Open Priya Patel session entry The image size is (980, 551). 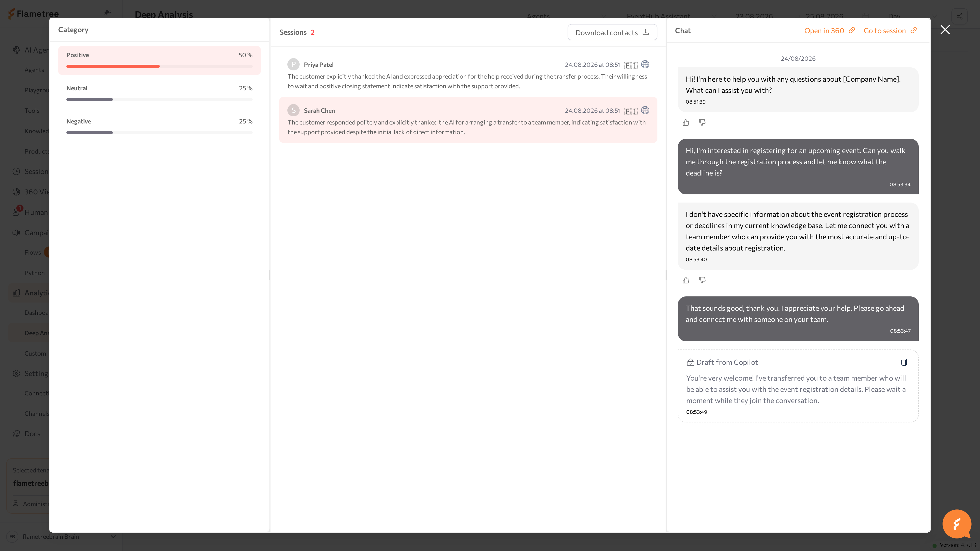click(468, 74)
